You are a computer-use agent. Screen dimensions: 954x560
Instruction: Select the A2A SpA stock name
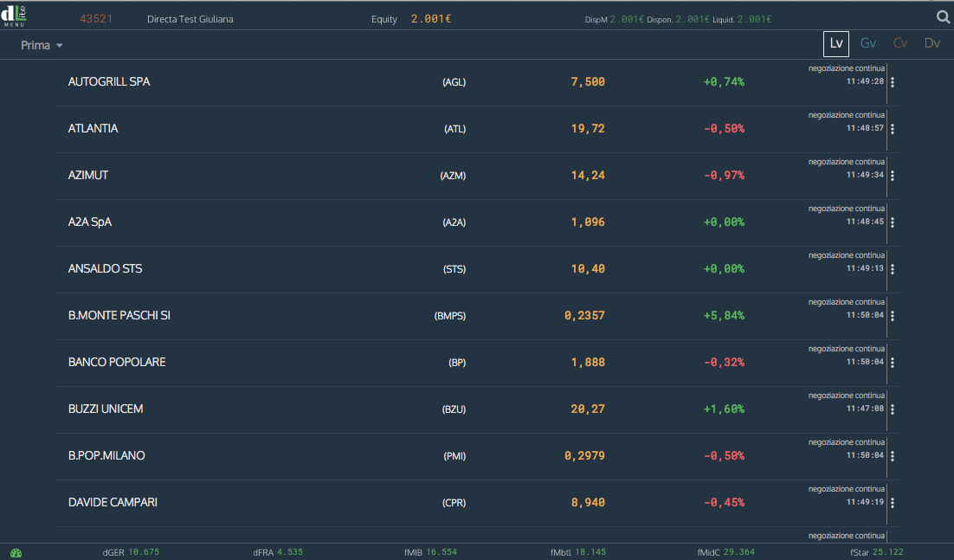tap(90, 222)
